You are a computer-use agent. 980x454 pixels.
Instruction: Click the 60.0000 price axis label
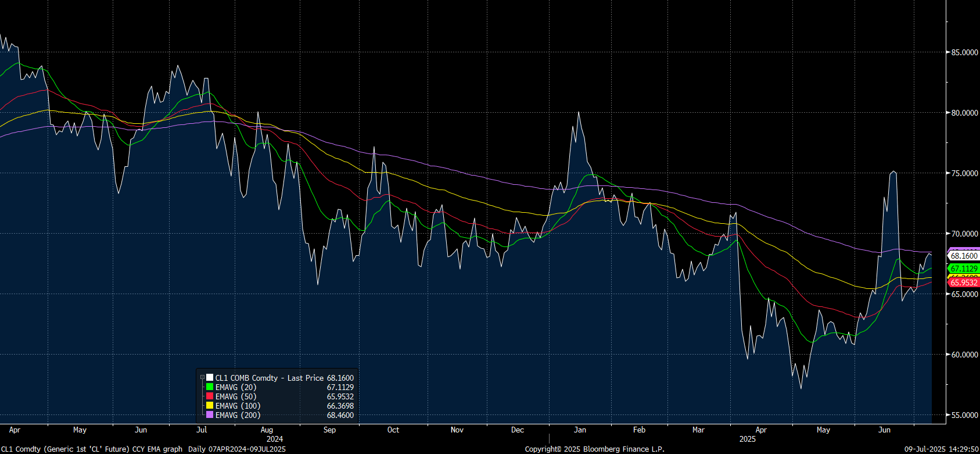click(x=964, y=355)
